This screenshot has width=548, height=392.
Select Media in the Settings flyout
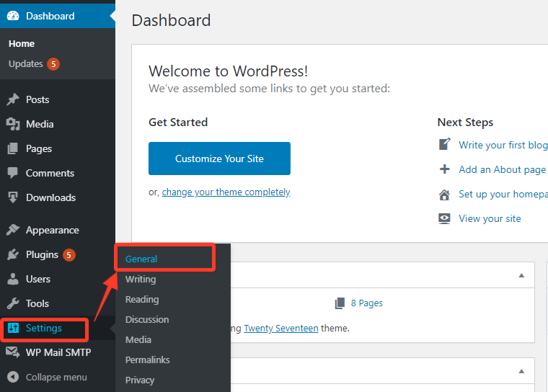[138, 339]
